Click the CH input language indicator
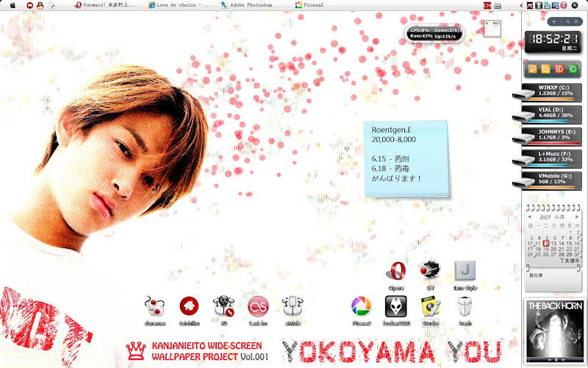Screen dimensions: 588x368 point(487,5)
